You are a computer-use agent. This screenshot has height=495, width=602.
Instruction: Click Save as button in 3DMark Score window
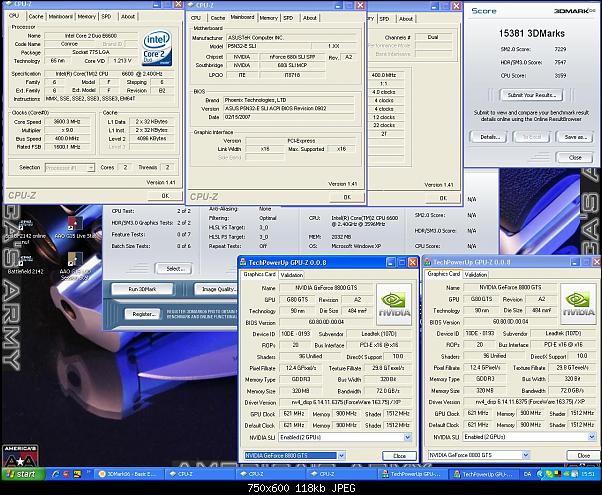[574, 137]
